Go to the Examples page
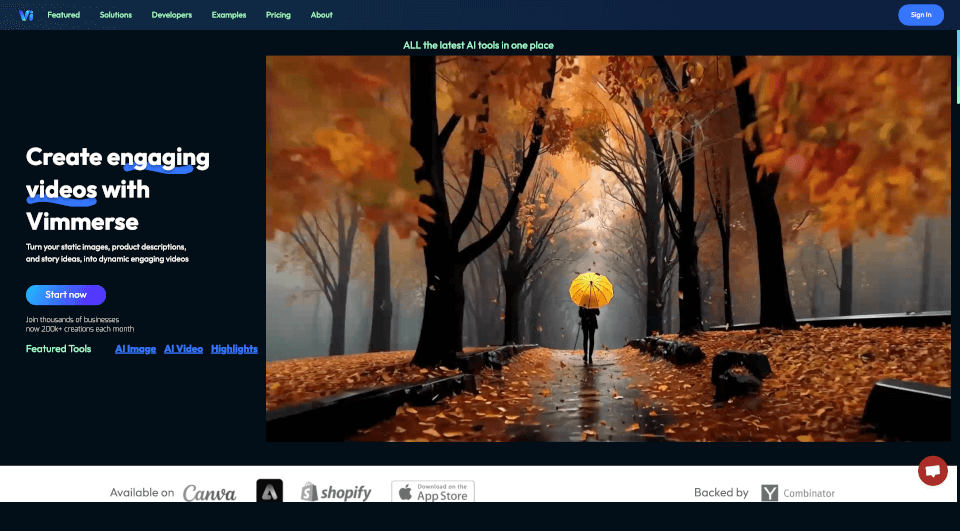Image resolution: width=960 pixels, height=531 pixels. 229,15
